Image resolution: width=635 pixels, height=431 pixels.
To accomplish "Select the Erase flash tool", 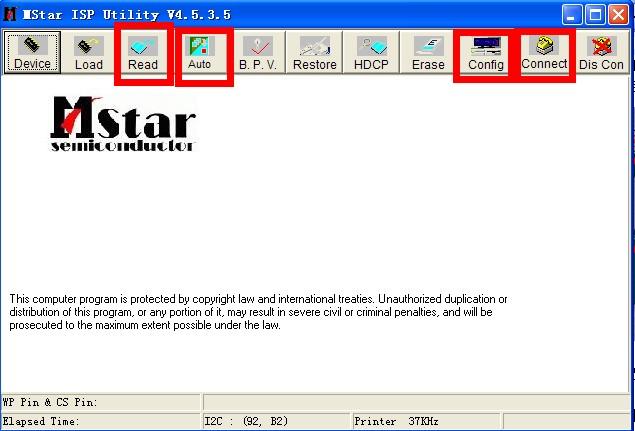I will (x=428, y=53).
